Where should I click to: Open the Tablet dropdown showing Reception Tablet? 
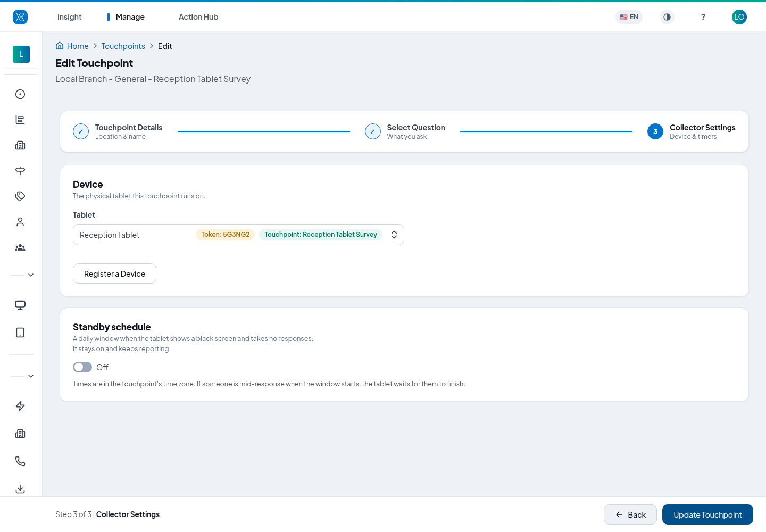coord(238,235)
